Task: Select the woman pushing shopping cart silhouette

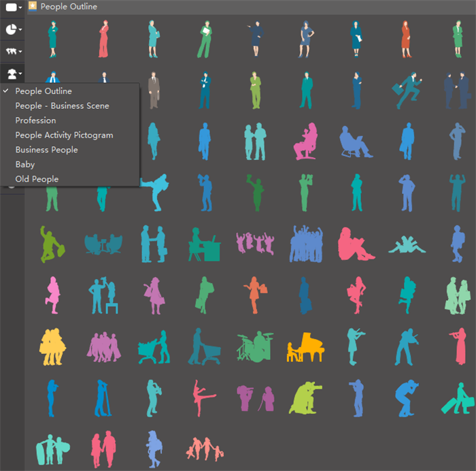Action: [x=154, y=346]
